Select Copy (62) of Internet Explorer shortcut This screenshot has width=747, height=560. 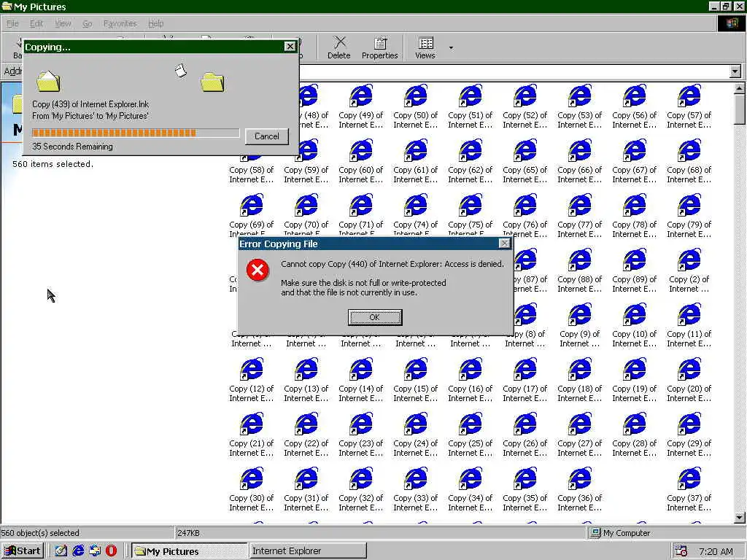(x=471, y=161)
